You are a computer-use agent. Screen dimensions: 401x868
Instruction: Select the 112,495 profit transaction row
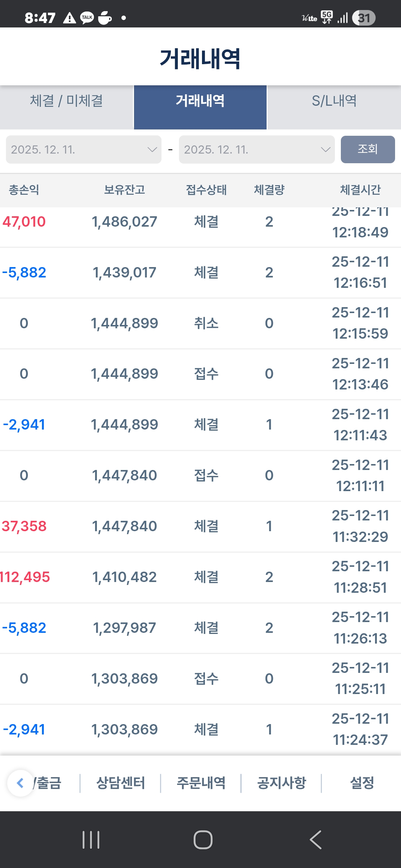pyautogui.click(x=200, y=577)
